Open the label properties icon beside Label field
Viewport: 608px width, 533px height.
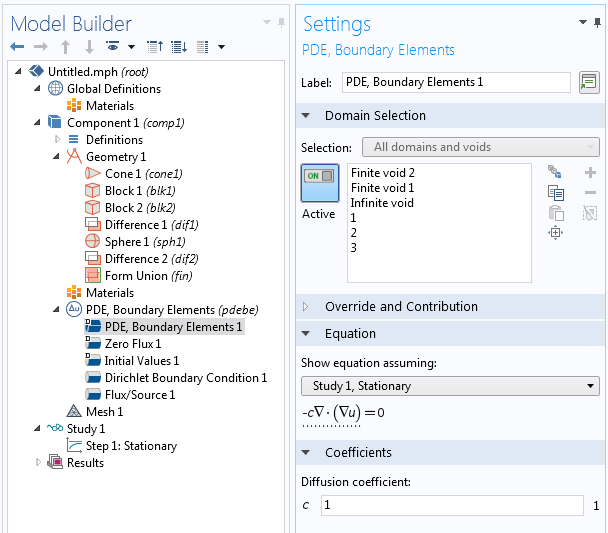[x=588, y=82]
